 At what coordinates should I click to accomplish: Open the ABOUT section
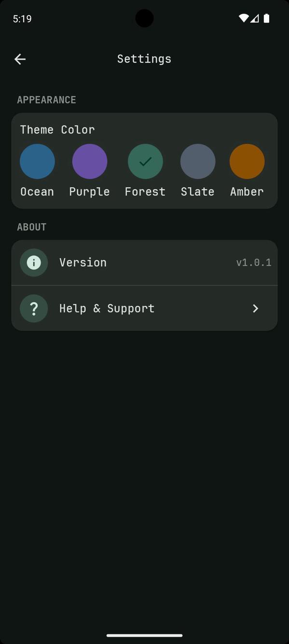(x=31, y=227)
